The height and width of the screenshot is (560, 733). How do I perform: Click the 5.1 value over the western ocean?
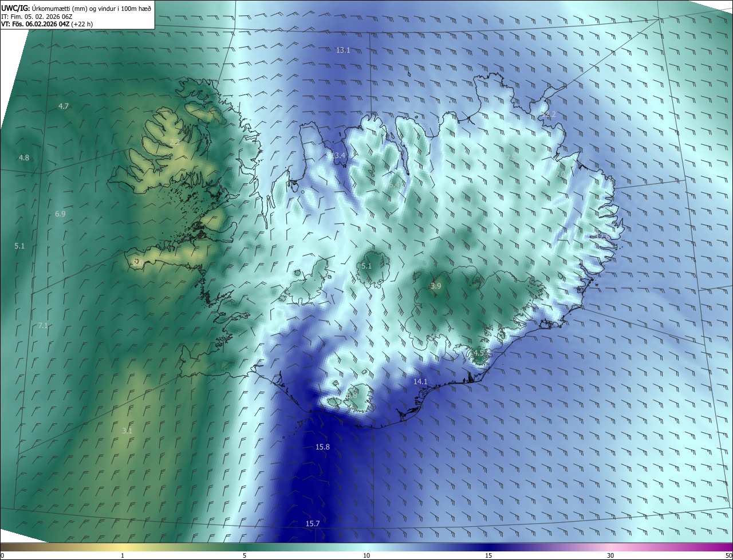click(19, 246)
